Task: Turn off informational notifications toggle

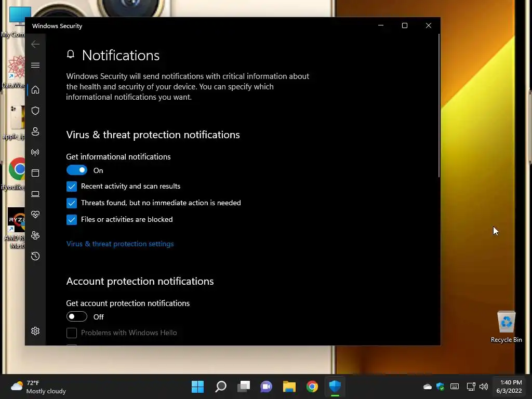Action: 77,170
